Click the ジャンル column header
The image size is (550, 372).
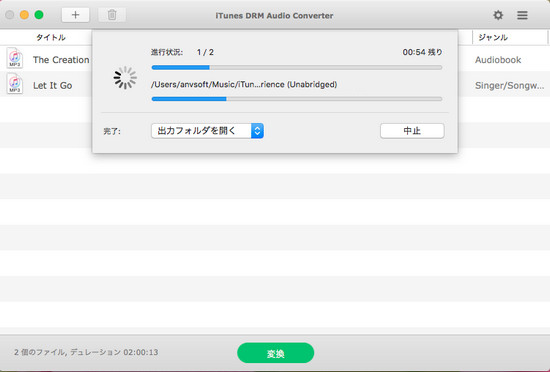493,38
